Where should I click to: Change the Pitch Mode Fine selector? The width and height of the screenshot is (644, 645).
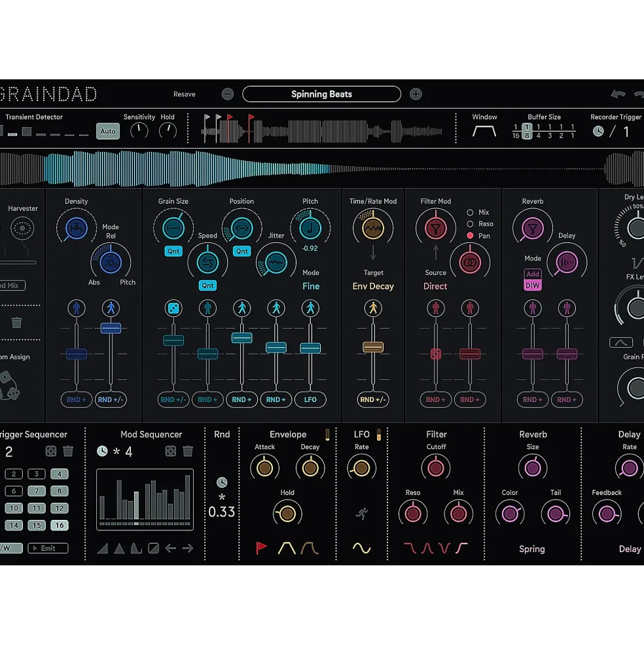pyautogui.click(x=311, y=286)
